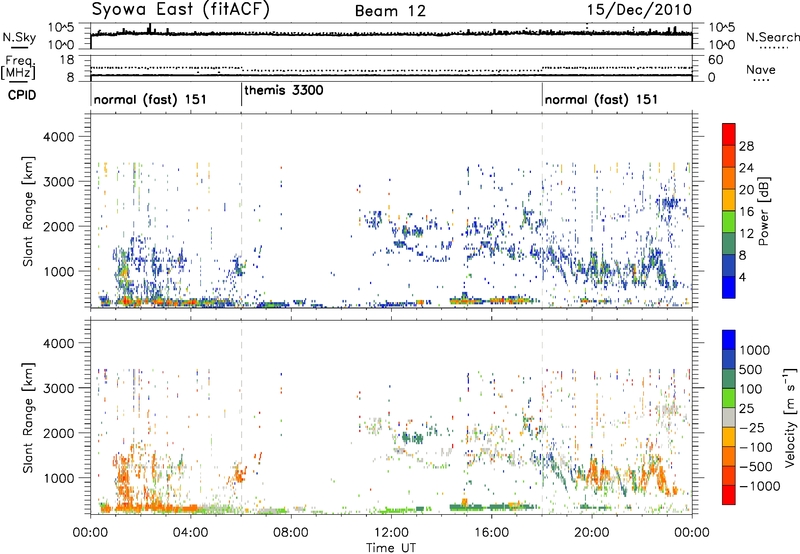Click the velocity colorbar tick '100'
Viewport: 800px width, 554px height.
[x=751, y=389]
